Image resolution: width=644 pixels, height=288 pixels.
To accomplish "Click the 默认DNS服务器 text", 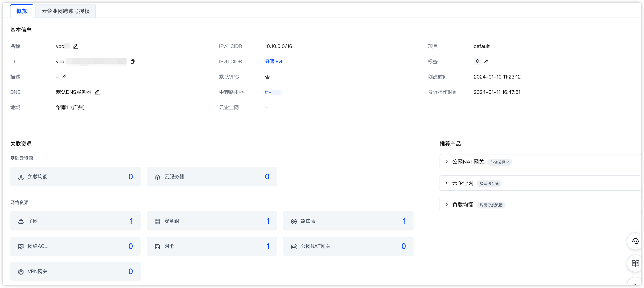I will click(x=73, y=92).
